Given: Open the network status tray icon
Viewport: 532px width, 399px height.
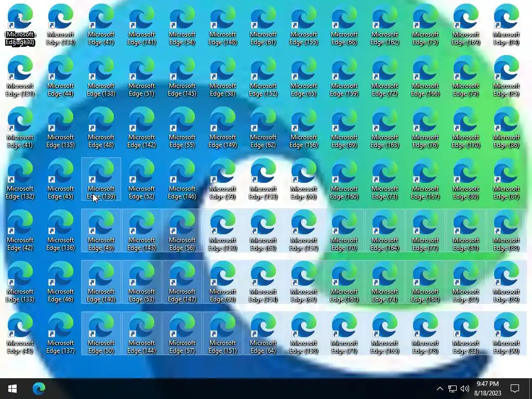Looking at the screenshot, I should (x=453, y=389).
